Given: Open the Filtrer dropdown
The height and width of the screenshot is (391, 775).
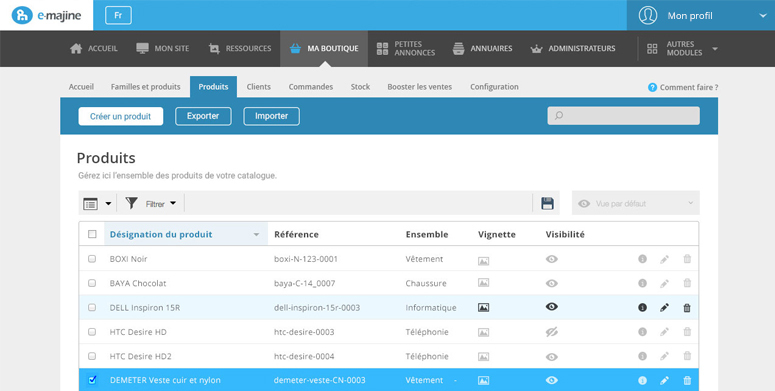Looking at the screenshot, I should (x=151, y=203).
